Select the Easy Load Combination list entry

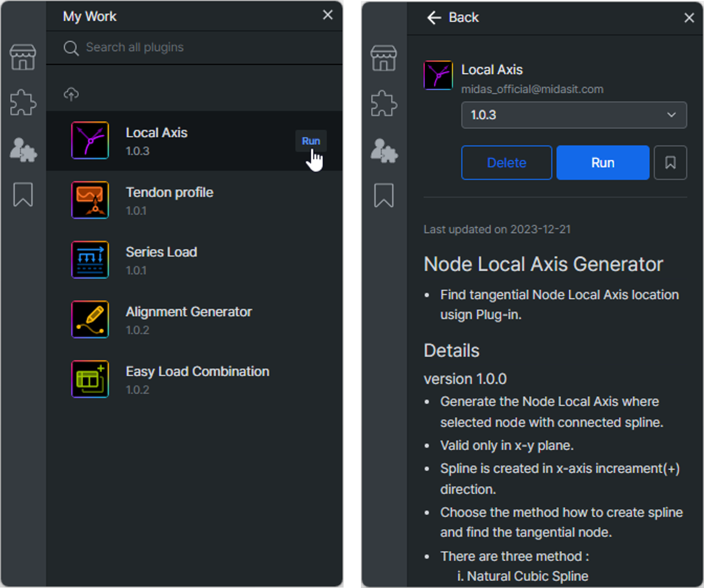(x=194, y=379)
